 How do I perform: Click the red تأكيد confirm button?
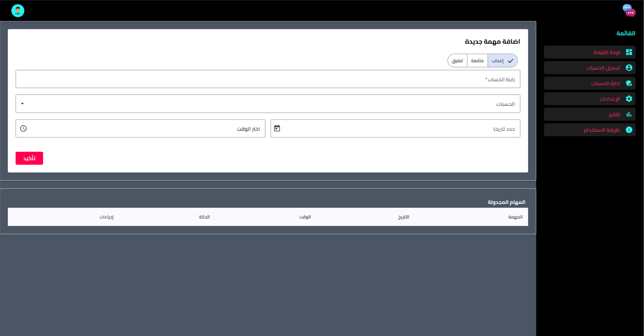click(29, 158)
